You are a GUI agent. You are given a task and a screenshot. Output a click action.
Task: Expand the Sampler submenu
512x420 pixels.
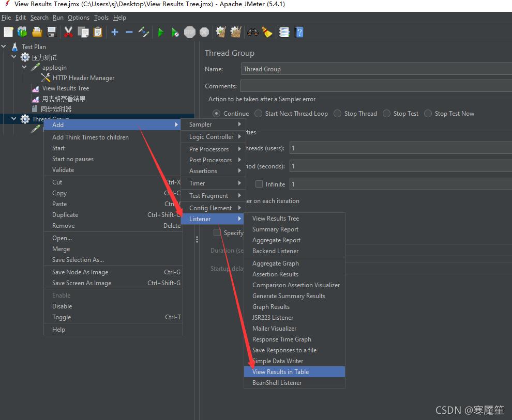coord(213,124)
